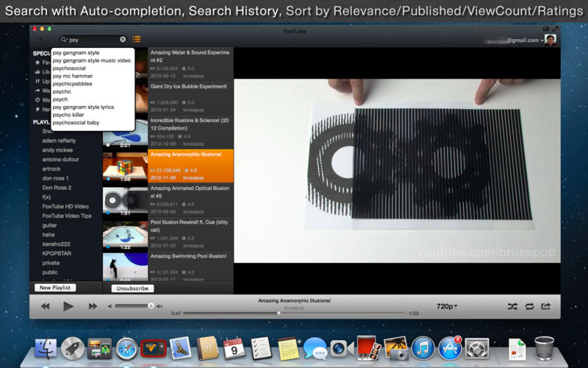This screenshot has width=588, height=368.
Task: Play 'Amazing Swimming Pool Illusion!' video
Action: pos(190,267)
